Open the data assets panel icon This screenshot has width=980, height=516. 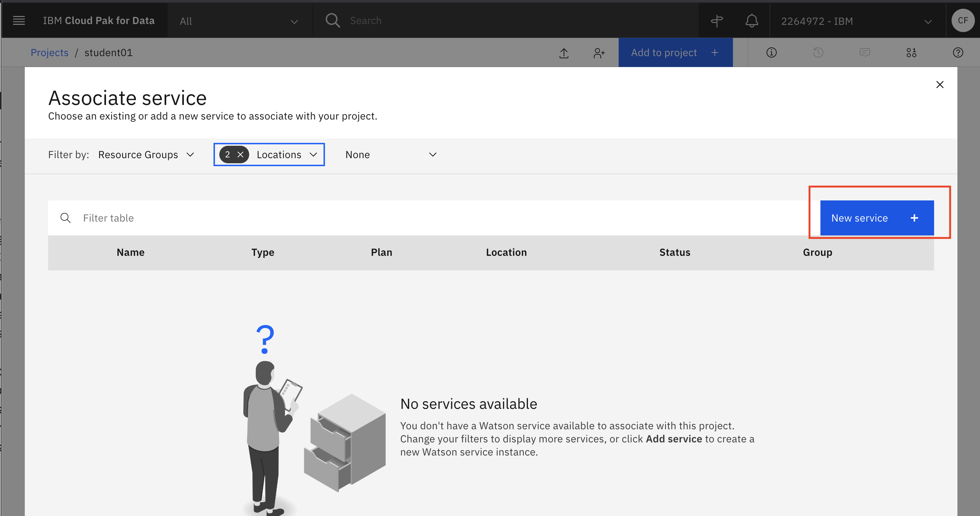pyautogui.click(x=911, y=52)
